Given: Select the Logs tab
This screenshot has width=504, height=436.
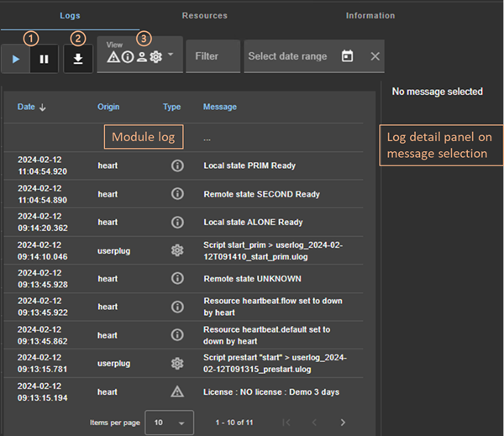Looking at the screenshot, I should 71,15.
